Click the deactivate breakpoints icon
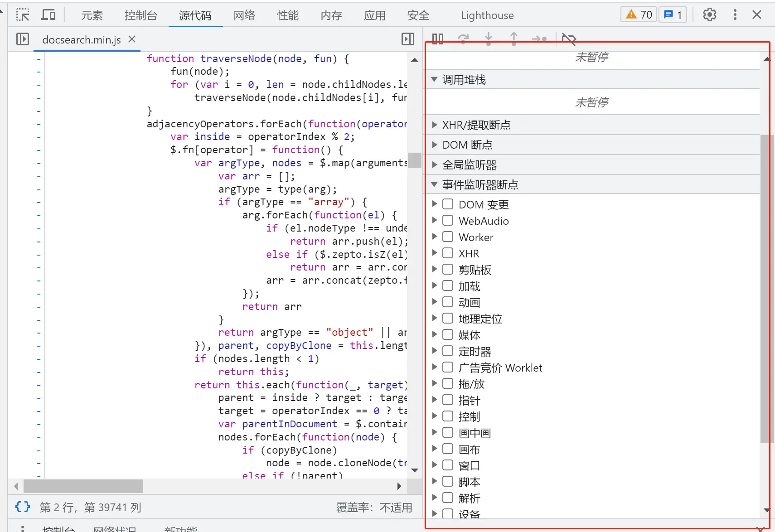The width and height of the screenshot is (775, 532). point(568,39)
